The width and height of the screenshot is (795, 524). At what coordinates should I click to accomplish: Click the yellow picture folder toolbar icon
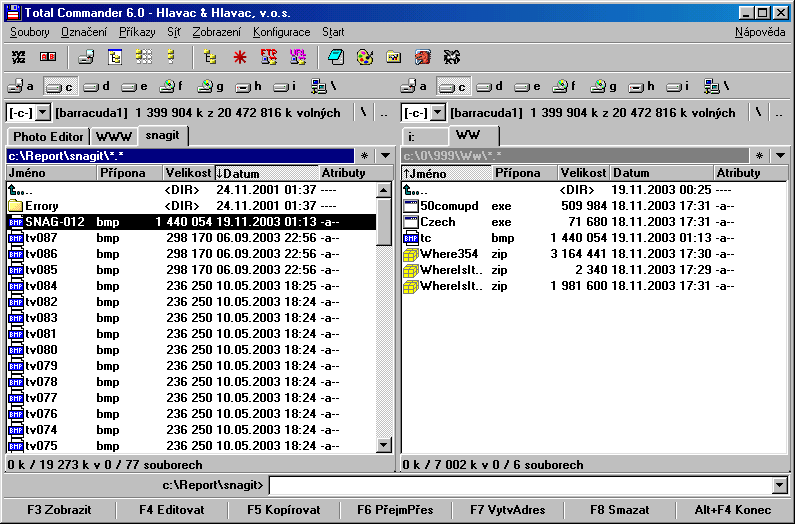point(393,57)
